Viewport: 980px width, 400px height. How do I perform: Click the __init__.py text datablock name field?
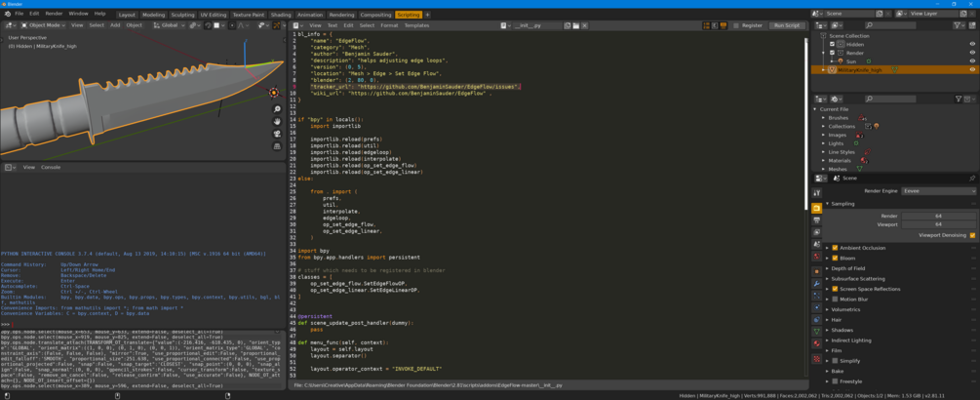[x=536, y=25]
